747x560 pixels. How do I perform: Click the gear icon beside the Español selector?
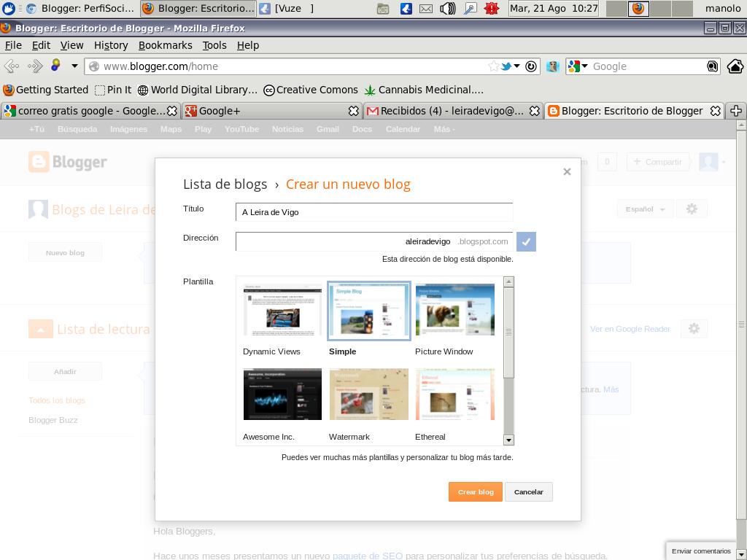coord(692,209)
